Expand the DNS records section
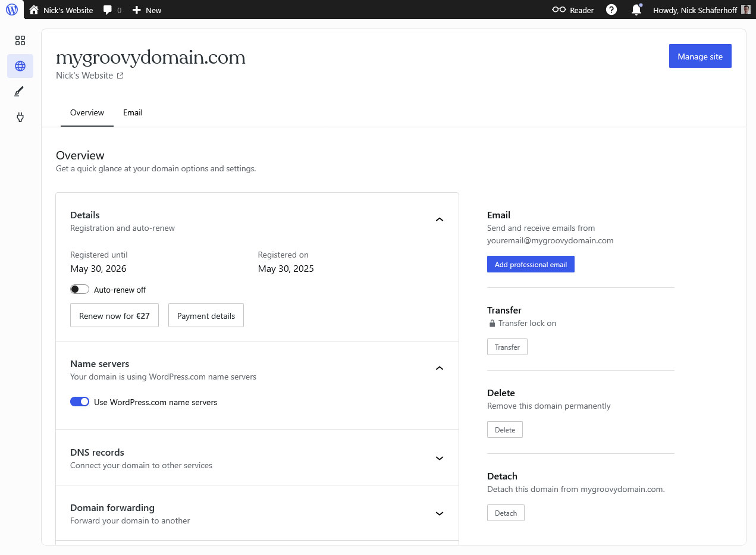 439,458
